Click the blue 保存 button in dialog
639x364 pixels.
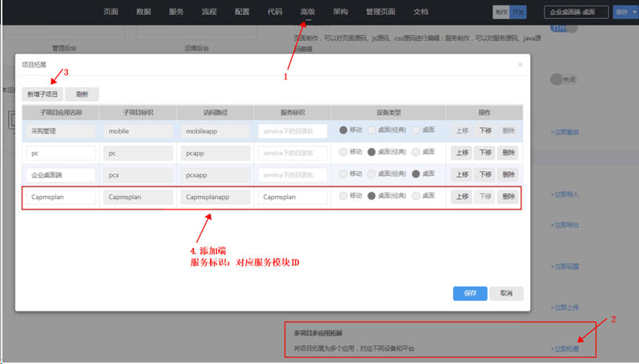point(470,293)
